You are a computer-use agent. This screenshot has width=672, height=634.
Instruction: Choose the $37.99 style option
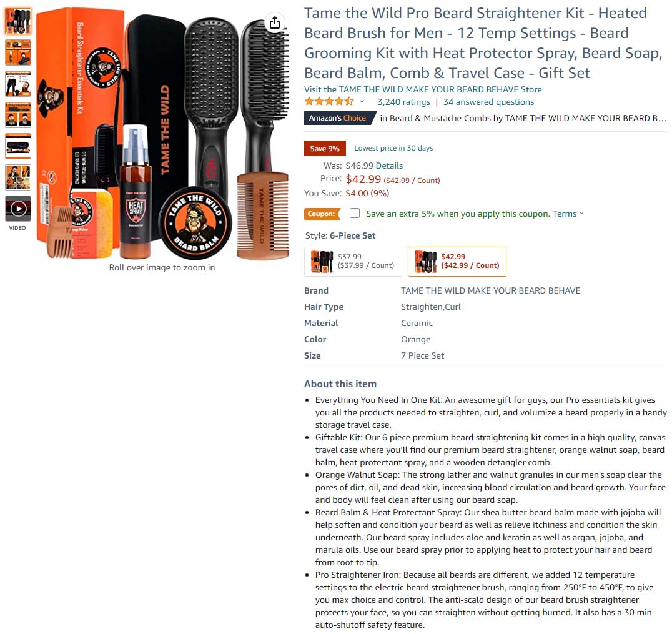pyautogui.click(x=353, y=261)
